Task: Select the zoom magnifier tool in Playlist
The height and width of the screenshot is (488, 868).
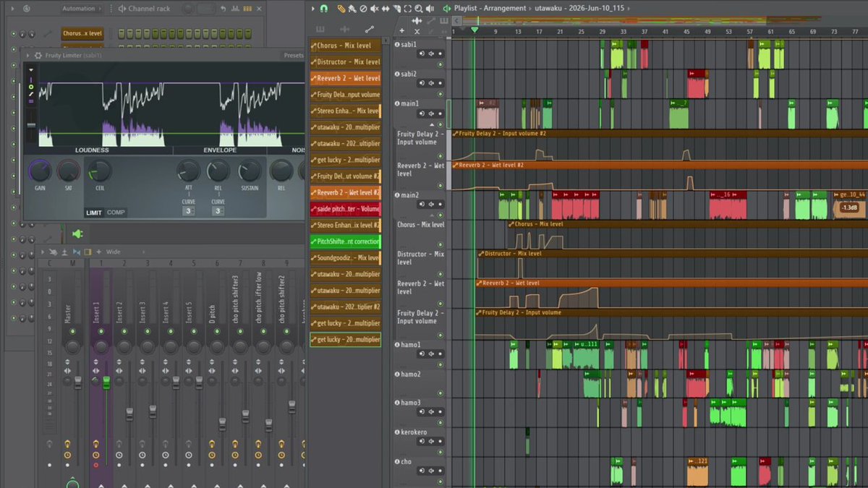Action: (x=419, y=9)
